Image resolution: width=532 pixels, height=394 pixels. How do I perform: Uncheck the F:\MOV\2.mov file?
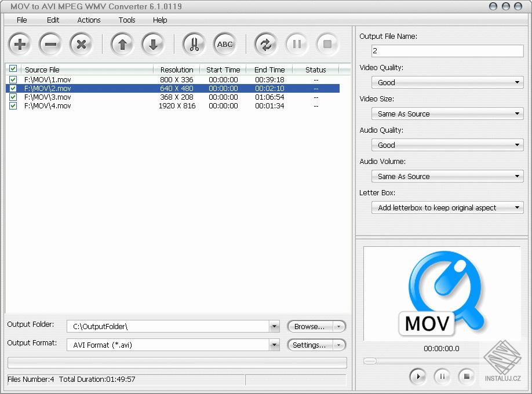point(13,88)
